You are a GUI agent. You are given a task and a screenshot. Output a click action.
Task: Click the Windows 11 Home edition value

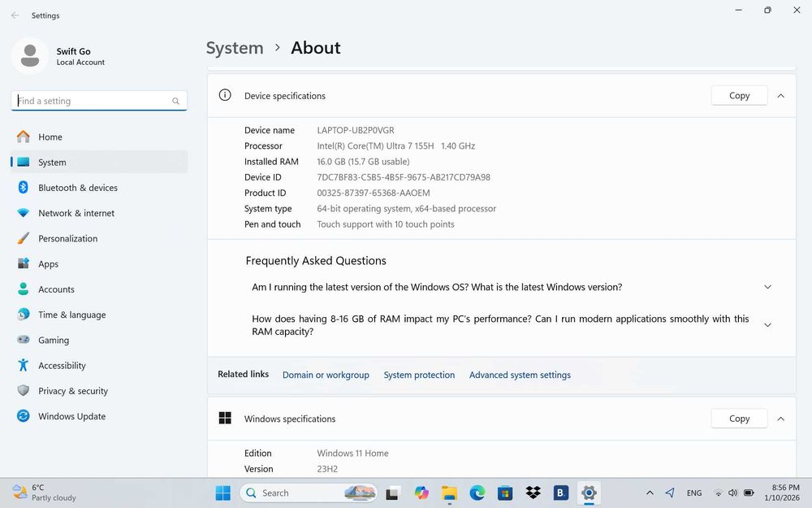coord(352,453)
